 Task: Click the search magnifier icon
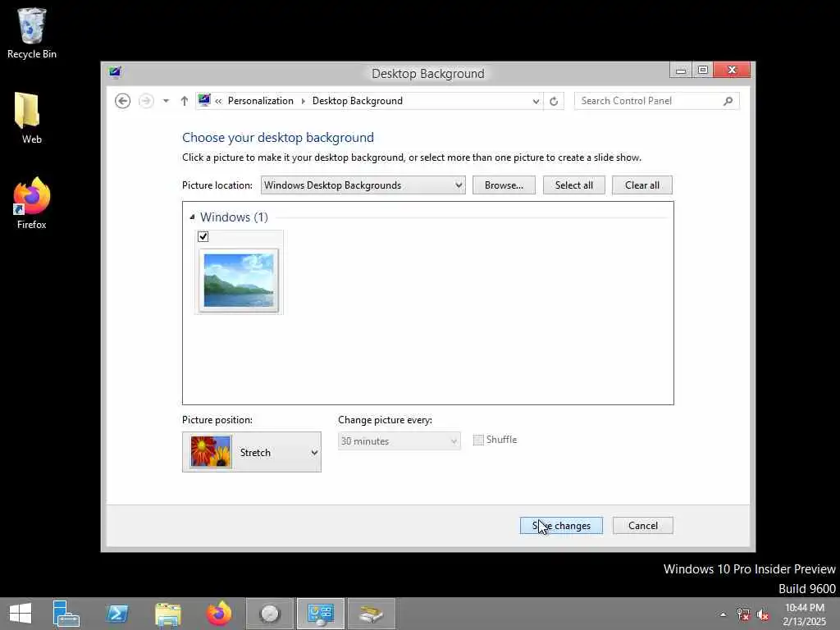(x=728, y=101)
